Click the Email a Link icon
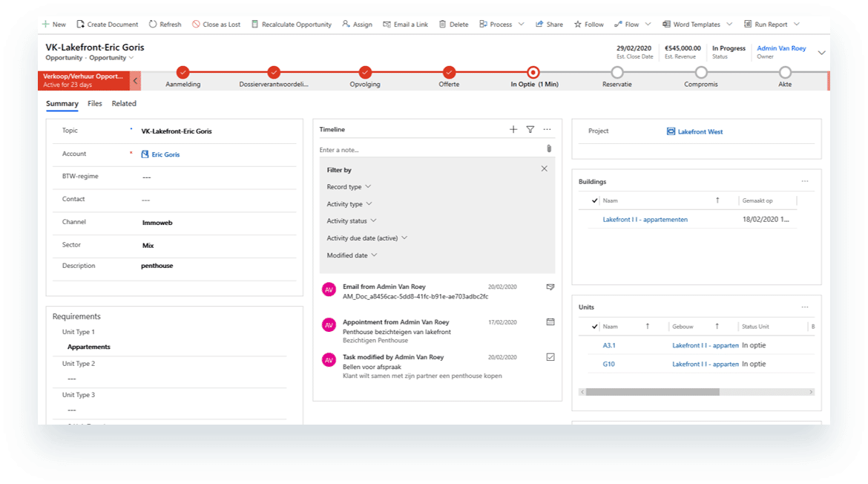 click(x=387, y=24)
